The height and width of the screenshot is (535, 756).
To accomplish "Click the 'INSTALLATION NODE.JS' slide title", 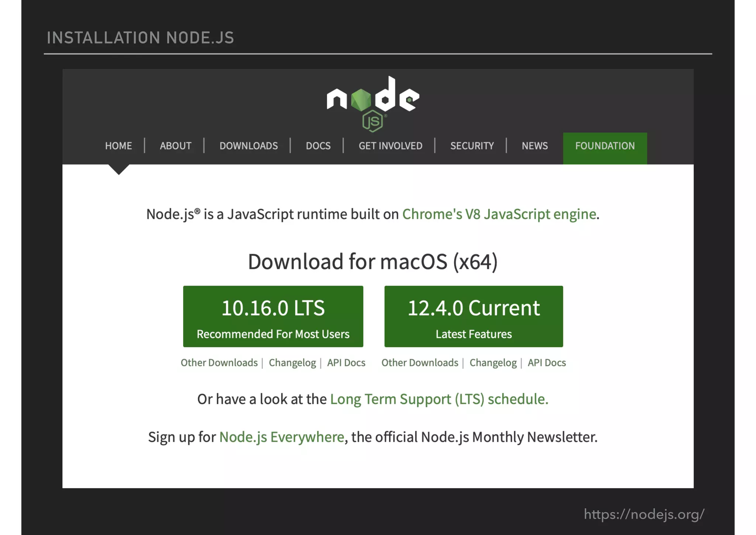I will pos(140,38).
